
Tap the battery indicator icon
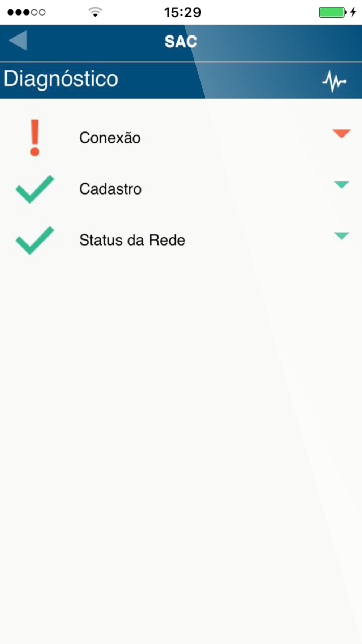click(x=332, y=12)
